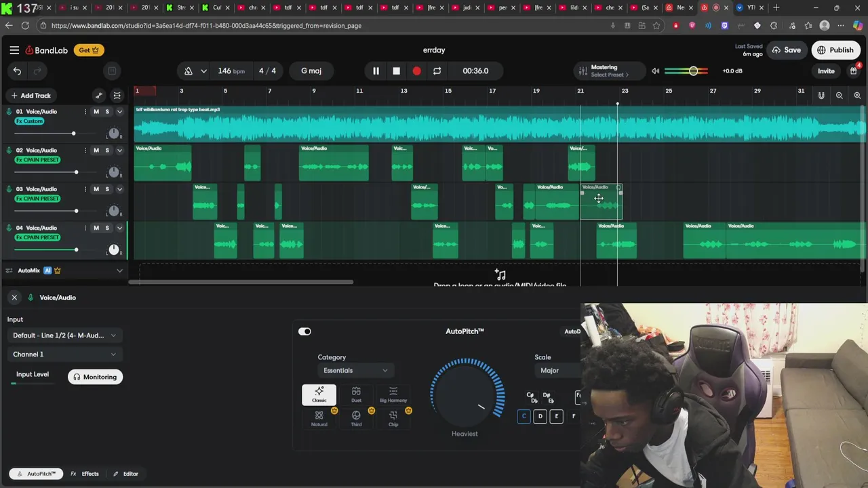This screenshot has width=868, height=488.
Task: Click track 02 pan knob
Action: tap(113, 172)
